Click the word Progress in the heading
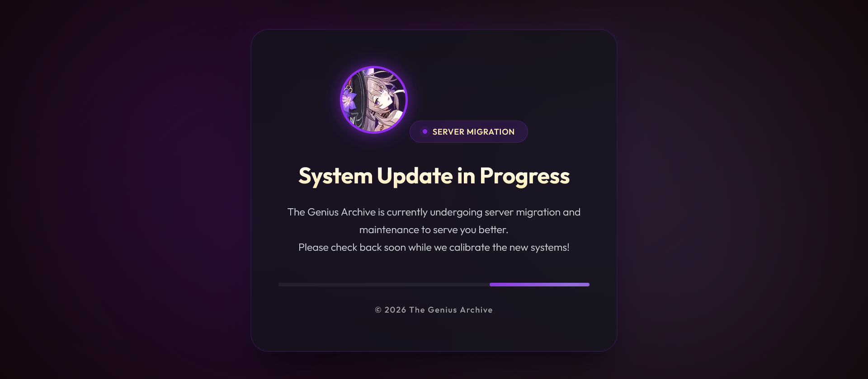The width and height of the screenshot is (868, 379). [525, 176]
